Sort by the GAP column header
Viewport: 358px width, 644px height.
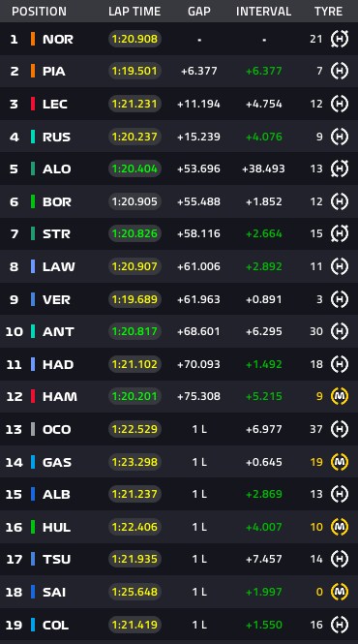[199, 11]
